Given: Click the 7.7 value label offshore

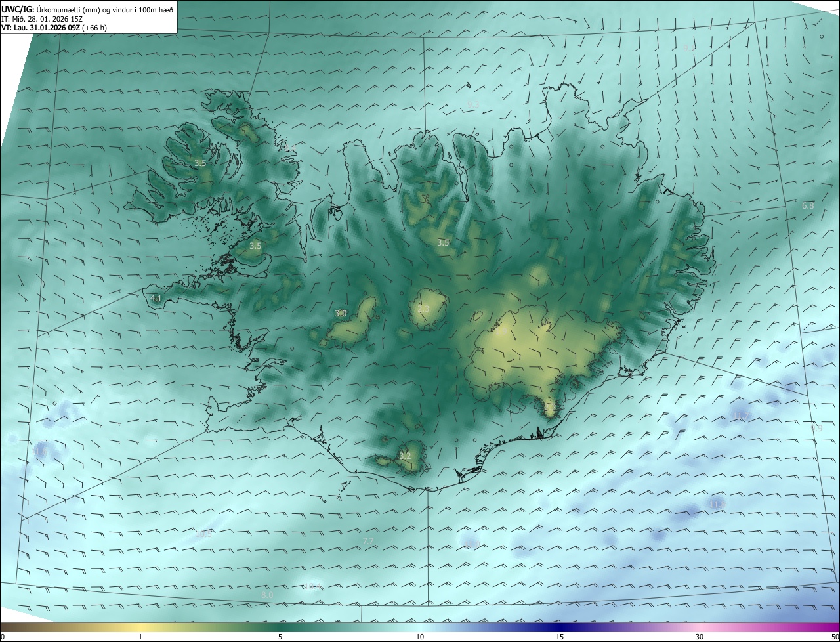Looking at the screenshot, I should click(368, 541).
